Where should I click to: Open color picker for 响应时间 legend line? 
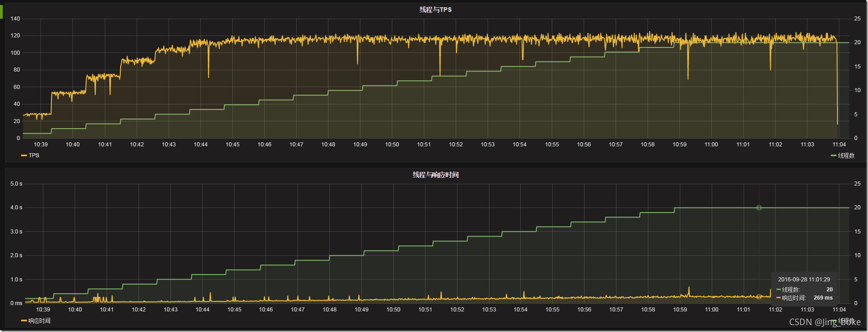[x=24, y=321]
